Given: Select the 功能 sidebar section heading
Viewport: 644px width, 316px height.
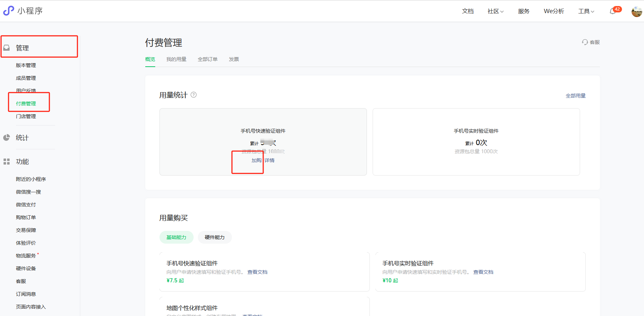Looking at the screenshot, I should (x=22, y=162).
